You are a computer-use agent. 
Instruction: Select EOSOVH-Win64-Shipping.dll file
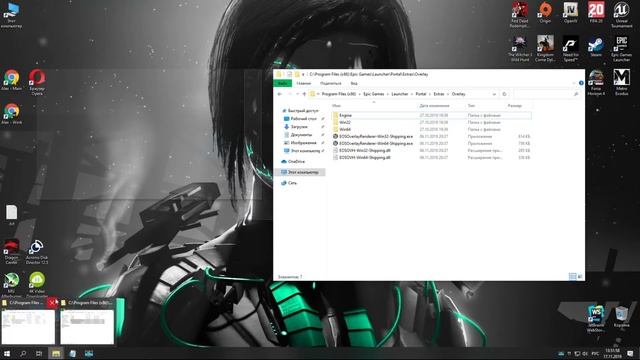(431, 157)
